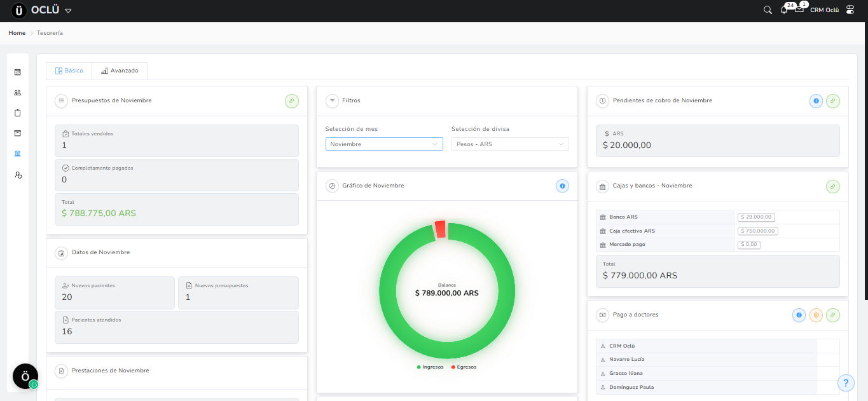Open Selección de mes dropdown
868x401 pixels.
(x=384, y=144)
